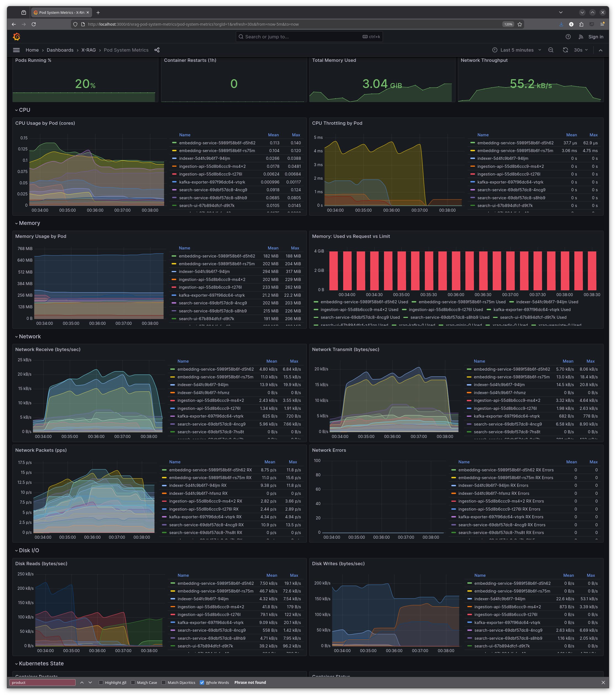
Task: Go to Dashboards breadcrumb
Action: 60,50
